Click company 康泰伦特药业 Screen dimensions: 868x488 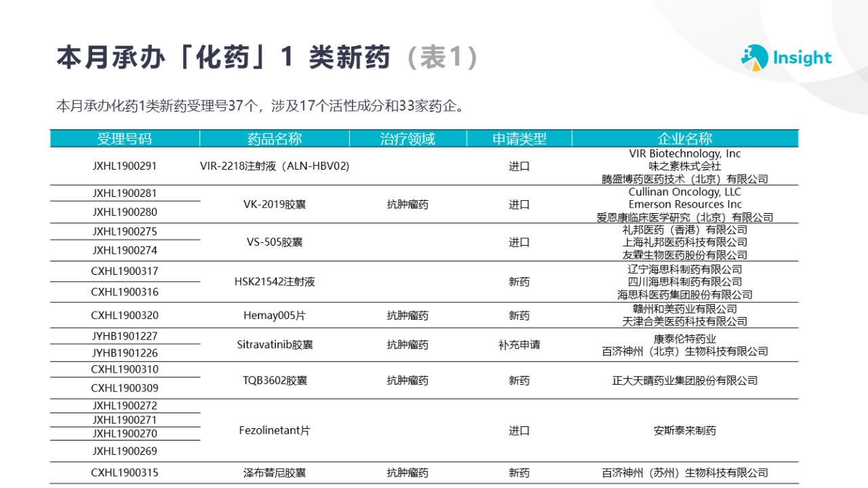coord(685,339)
